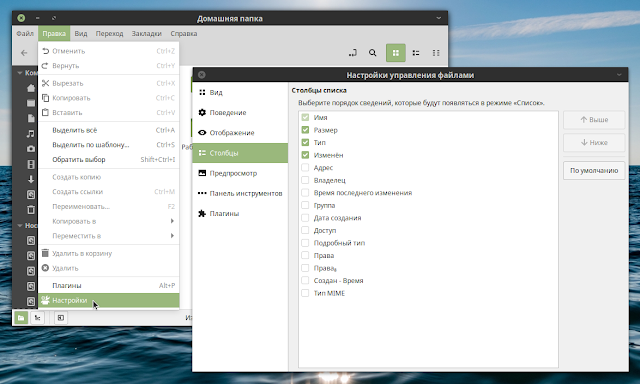Toggle the location entry icon in toolbar
Screen dimensions: 640x384
pyautogui.click(x=353, y=53)
